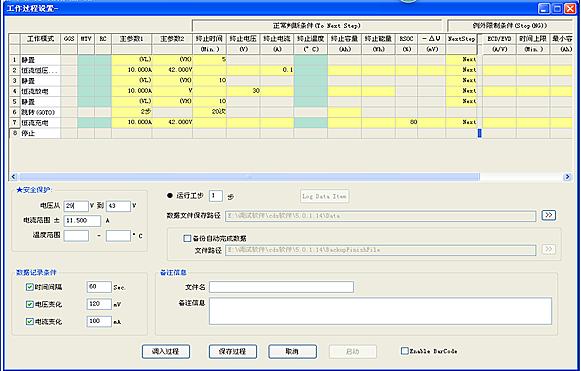This screenshot has height=371, width=581.
Task: Click the 终止时间 column header
Action: coord(210,39)
